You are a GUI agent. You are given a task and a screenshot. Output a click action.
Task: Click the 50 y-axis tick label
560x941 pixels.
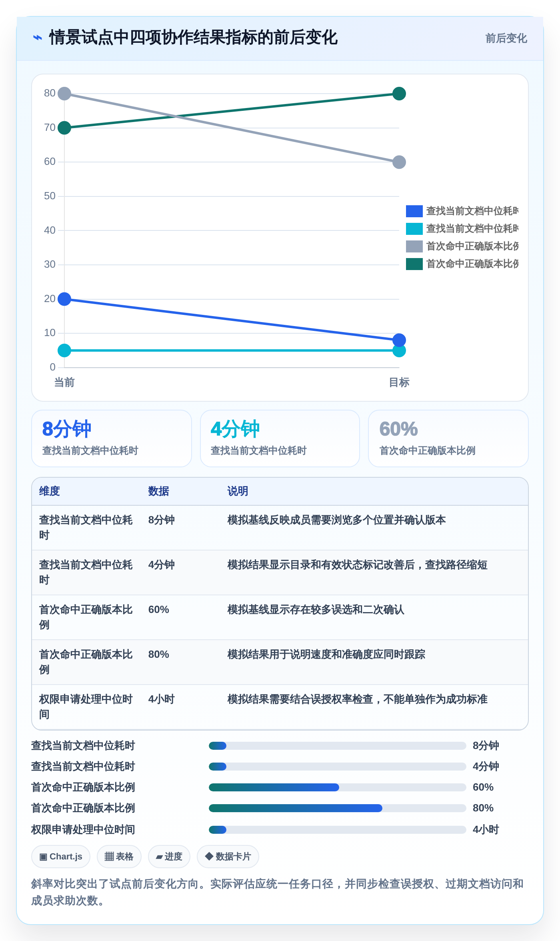pyautogui.click(x=50, y=196)
